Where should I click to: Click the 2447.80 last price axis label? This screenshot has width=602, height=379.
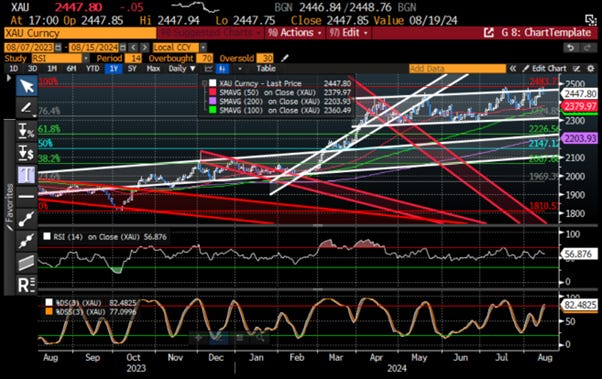point(580,94)
